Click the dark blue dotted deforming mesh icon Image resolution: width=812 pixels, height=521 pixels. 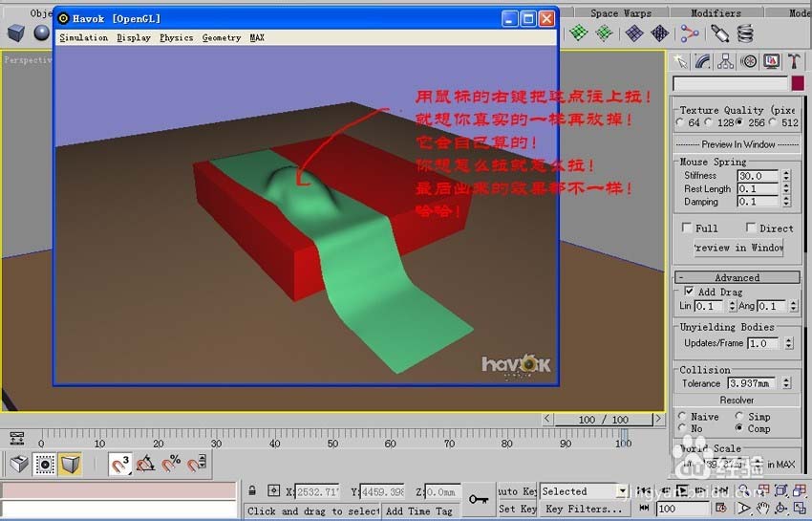pos(660,33)
